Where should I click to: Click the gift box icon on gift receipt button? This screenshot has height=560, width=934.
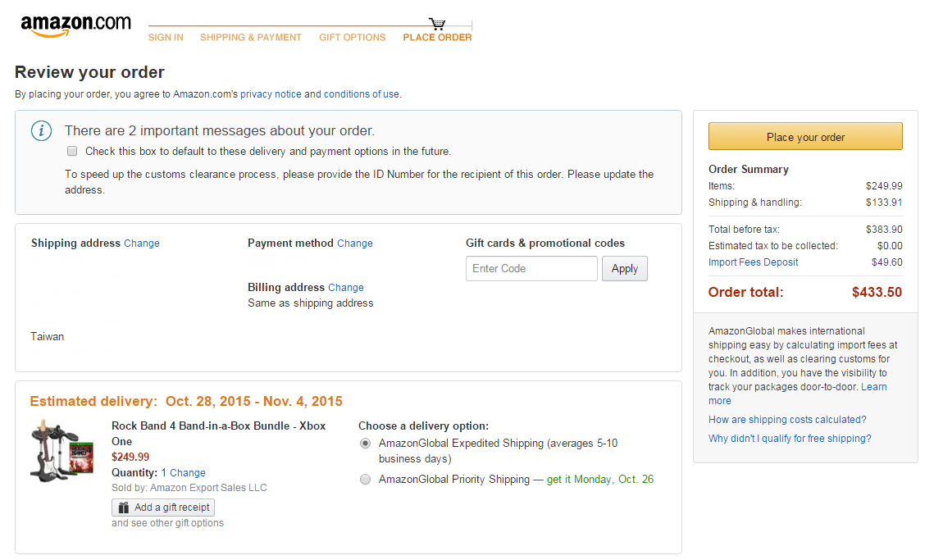click(124, 508)
